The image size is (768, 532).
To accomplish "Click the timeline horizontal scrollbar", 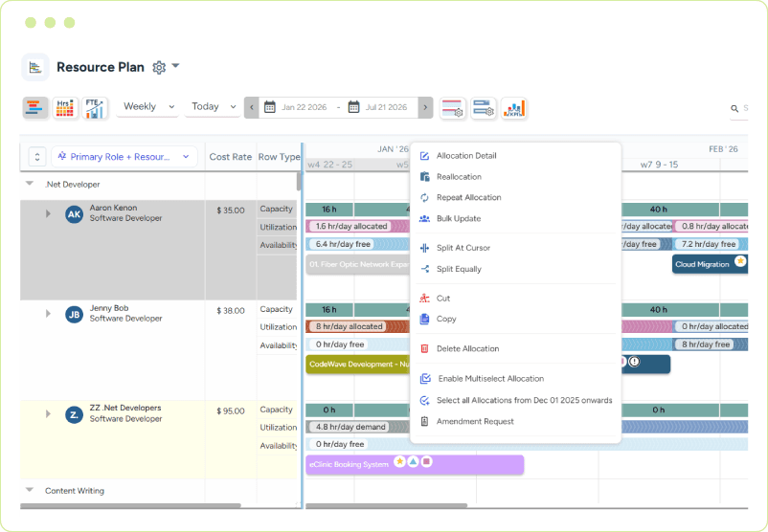I will pos(386,505).
